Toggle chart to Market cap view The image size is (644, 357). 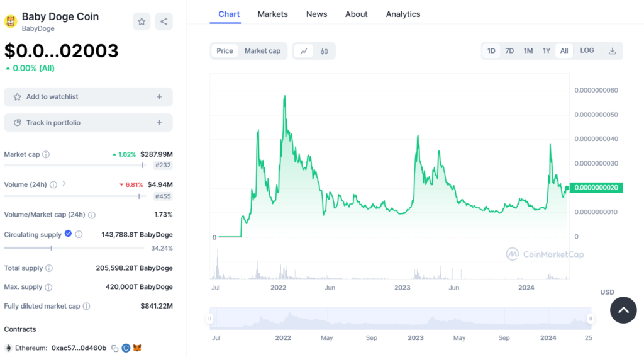pos(262,51)
